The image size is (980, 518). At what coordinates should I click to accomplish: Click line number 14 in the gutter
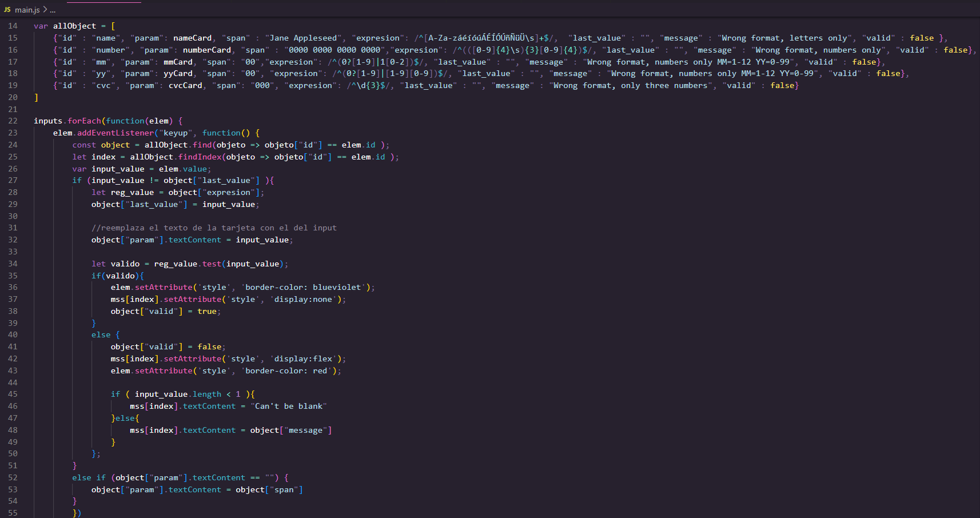tap(13, 26)
